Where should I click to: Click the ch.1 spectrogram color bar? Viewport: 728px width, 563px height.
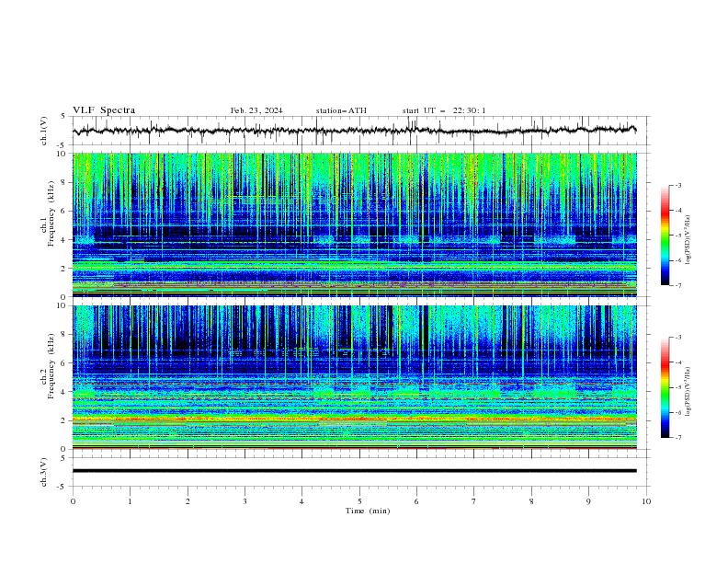(x=665, y=235)
